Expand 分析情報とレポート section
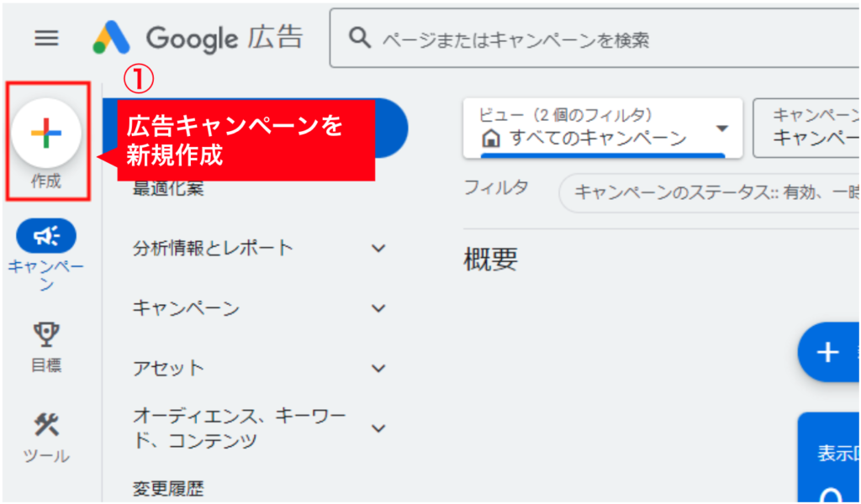 point(379,248)
